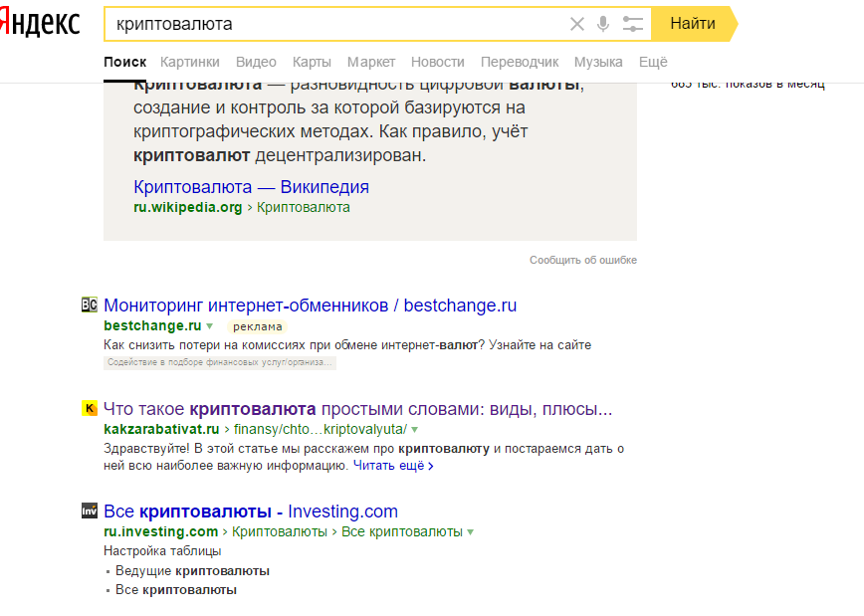Click the Читать ещё link
Image resolution: width=864 pixels, height=616 pixels.
pos(393,466)
